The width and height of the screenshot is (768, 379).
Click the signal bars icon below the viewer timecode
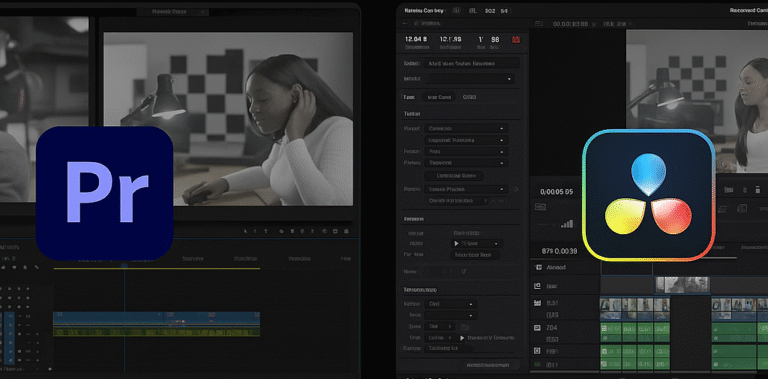[x=567, y=223]
